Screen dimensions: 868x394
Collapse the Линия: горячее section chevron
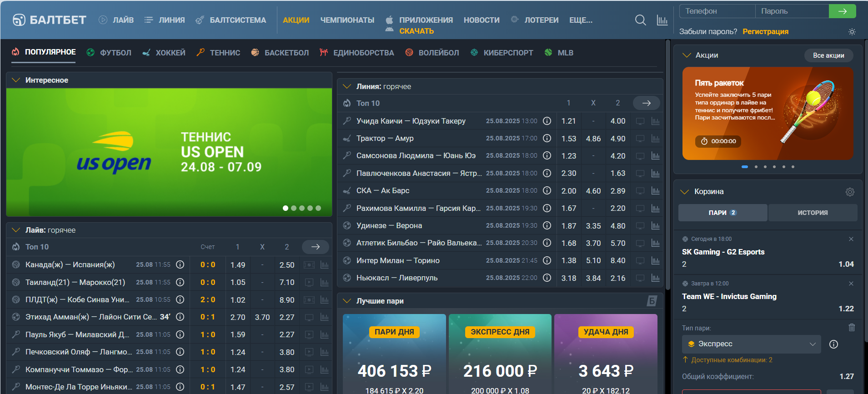[x=347, y=86]
